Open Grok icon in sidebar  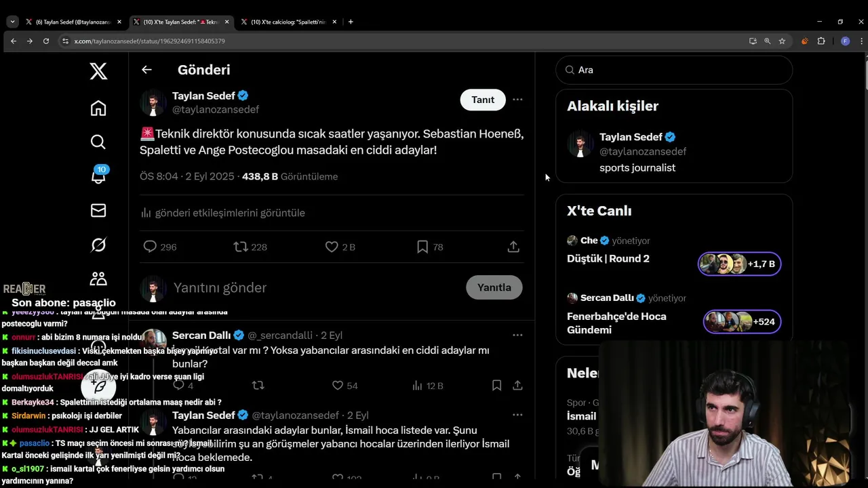click(x=98, y=245)
